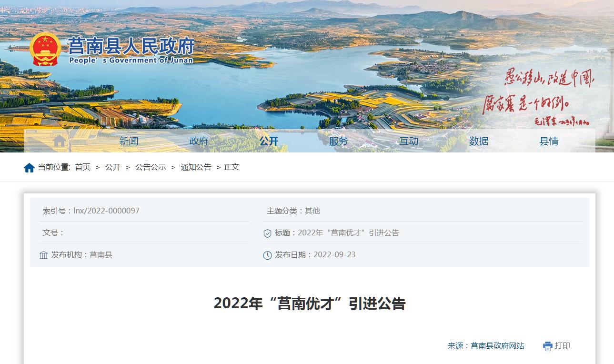This screenshot has width=614, height=364.
Task: Click the shield icon beside 标题
Action: [268, 233]
